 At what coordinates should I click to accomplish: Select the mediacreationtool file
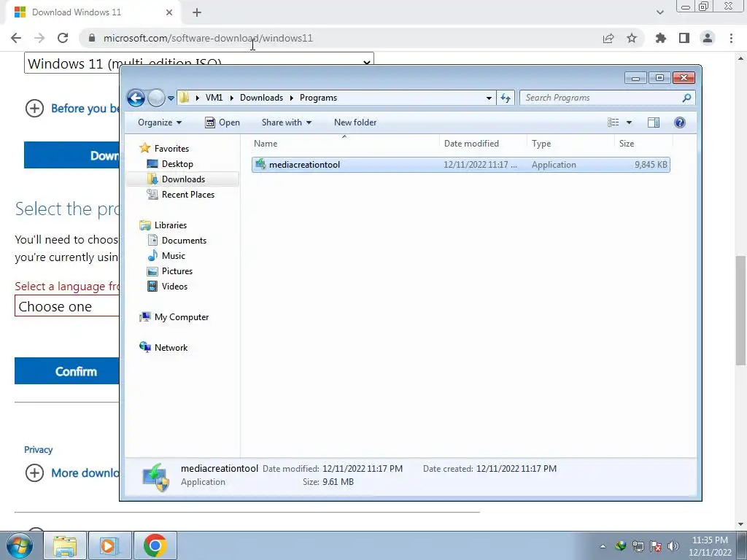pos(461,165)
